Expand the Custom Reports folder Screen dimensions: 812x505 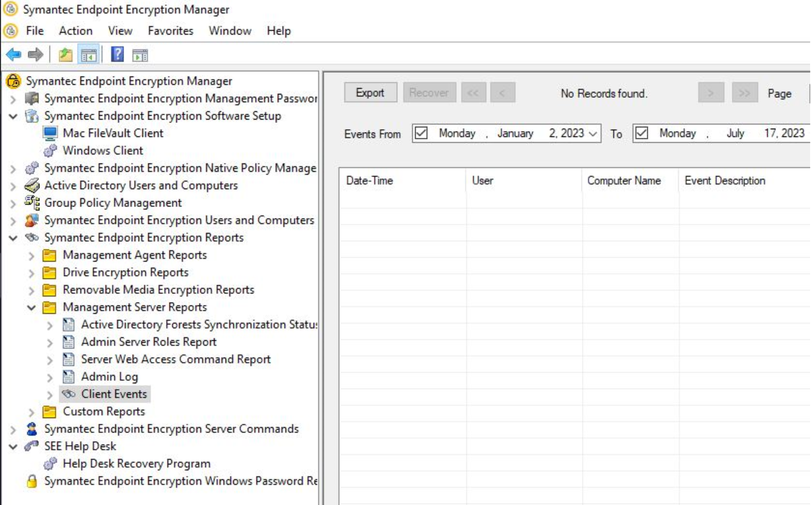coord(32,413)
